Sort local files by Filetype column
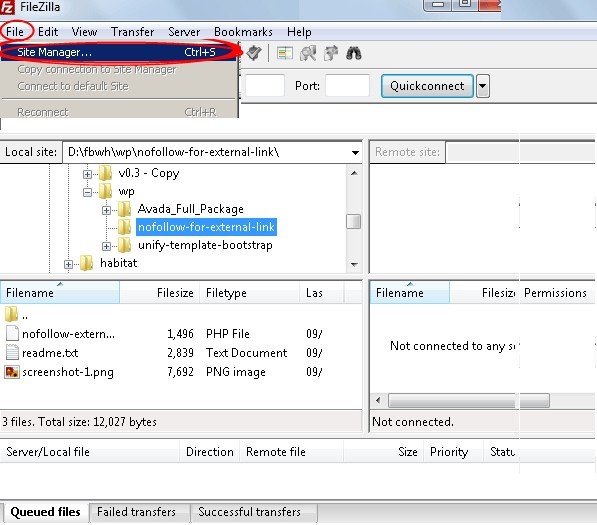This screenshot has height=525, width=597. (249, 293)
